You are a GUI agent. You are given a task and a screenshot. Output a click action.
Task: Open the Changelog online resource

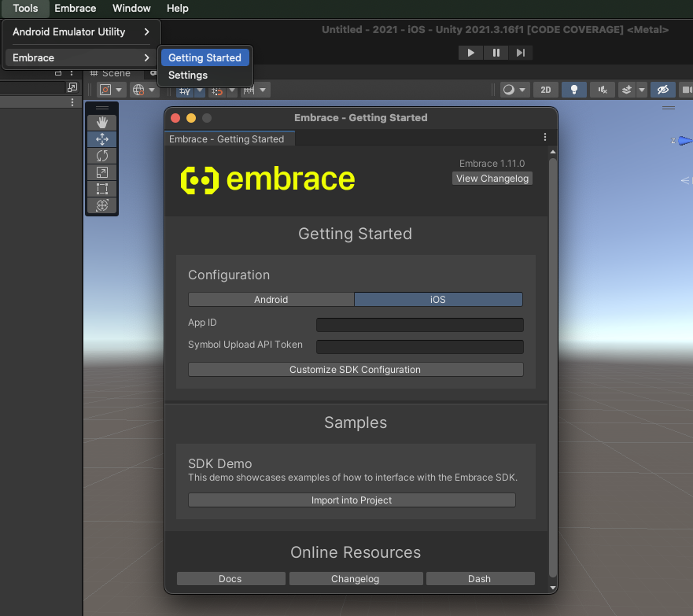coord(356,579)
